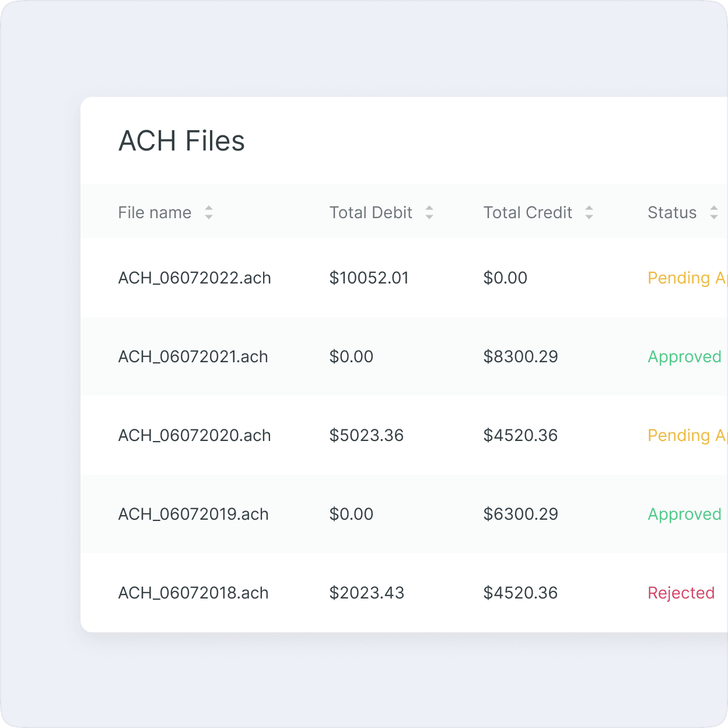728x728 pixels.
Task: Sort by Total Debit sort arrows
Action: [429, 213]
